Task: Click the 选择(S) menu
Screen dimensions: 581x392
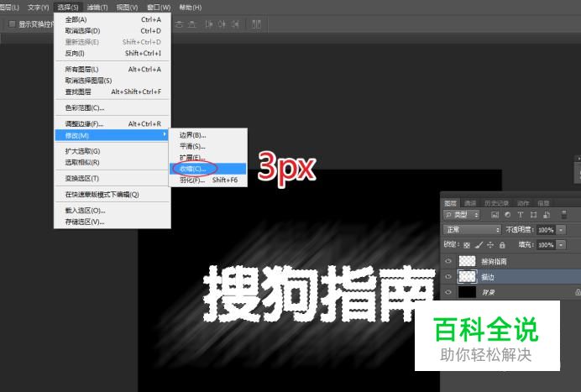Action: [68, 7]
